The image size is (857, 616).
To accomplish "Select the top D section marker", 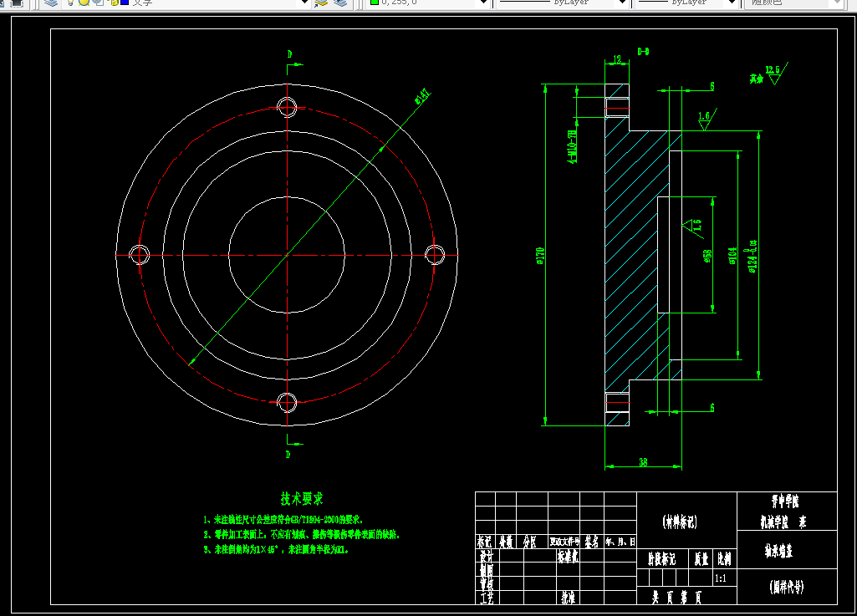I will [x=289, y=54].
